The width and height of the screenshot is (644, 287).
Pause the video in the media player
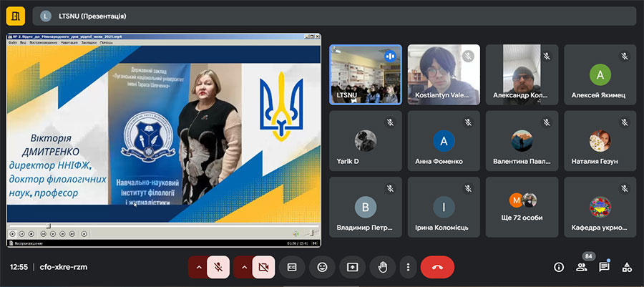click(21, 233)
